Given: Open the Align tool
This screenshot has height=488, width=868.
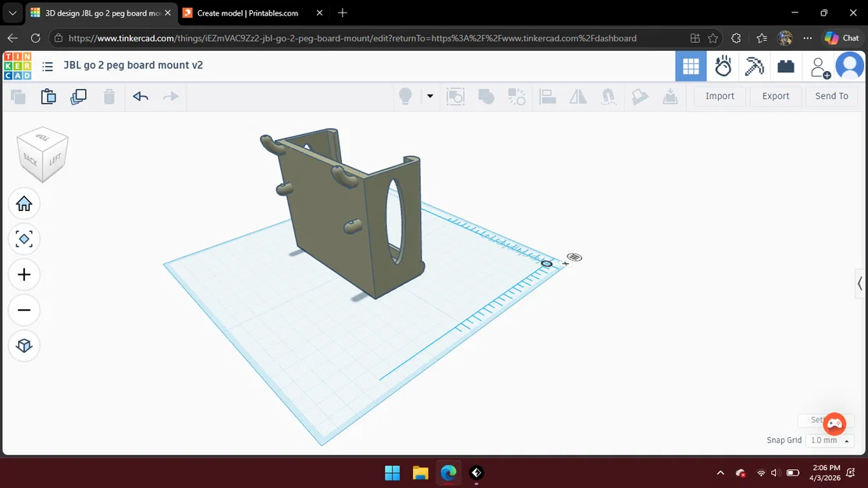Looking at the screenshot, I should (549, 96).
